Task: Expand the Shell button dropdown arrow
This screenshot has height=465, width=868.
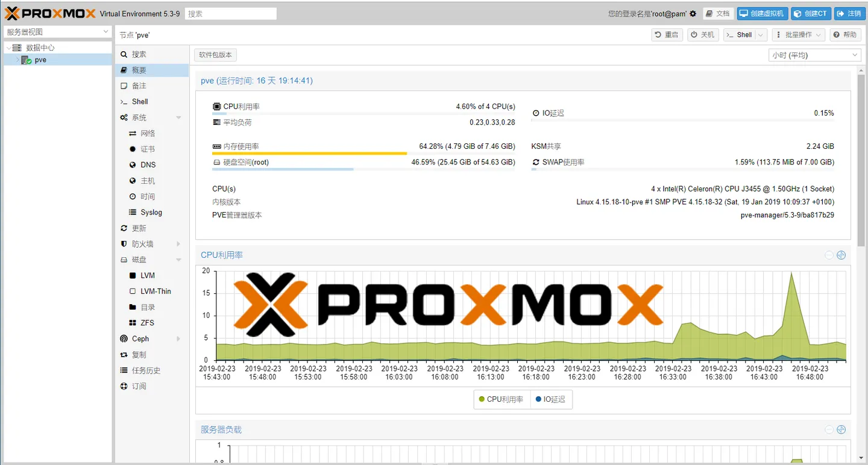Action: click(x=761, y=35)
